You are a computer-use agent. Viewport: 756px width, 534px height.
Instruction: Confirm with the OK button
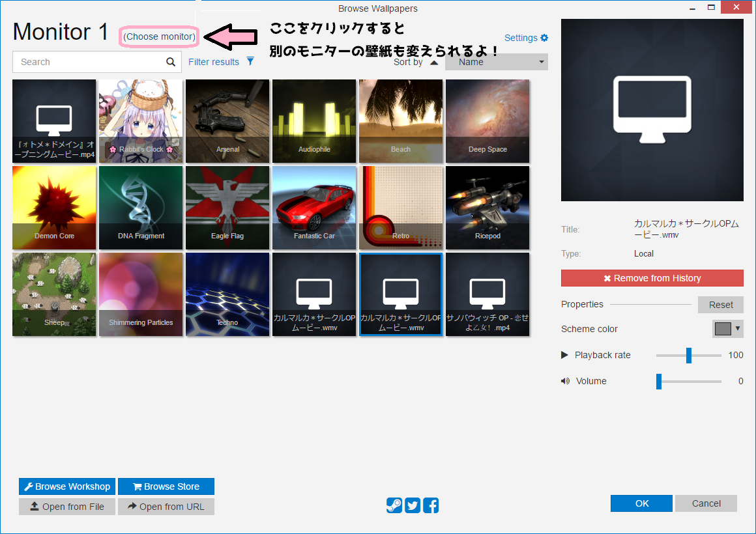(x=642, y=503)
